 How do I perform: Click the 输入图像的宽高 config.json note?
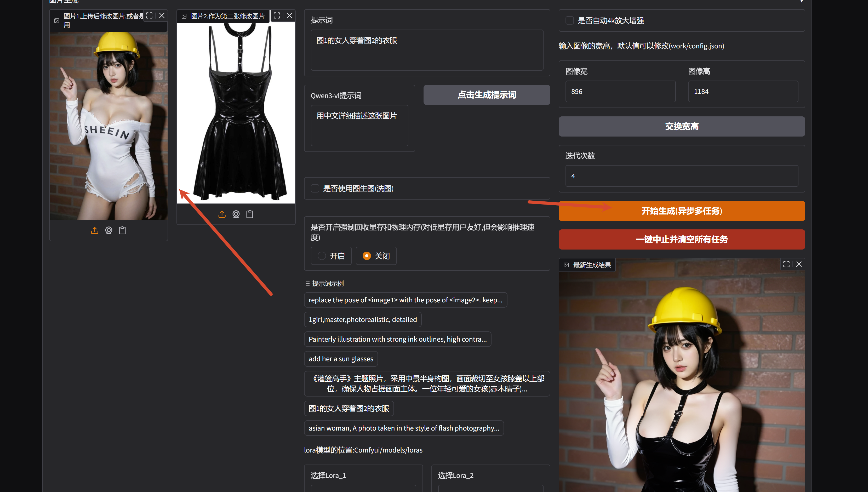[641, 46]
